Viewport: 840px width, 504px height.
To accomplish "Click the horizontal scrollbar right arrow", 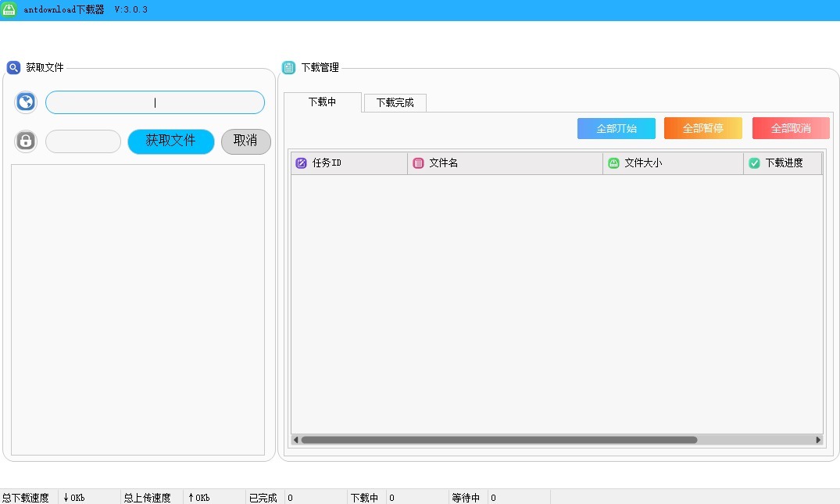I will click(x=818, y=440).
